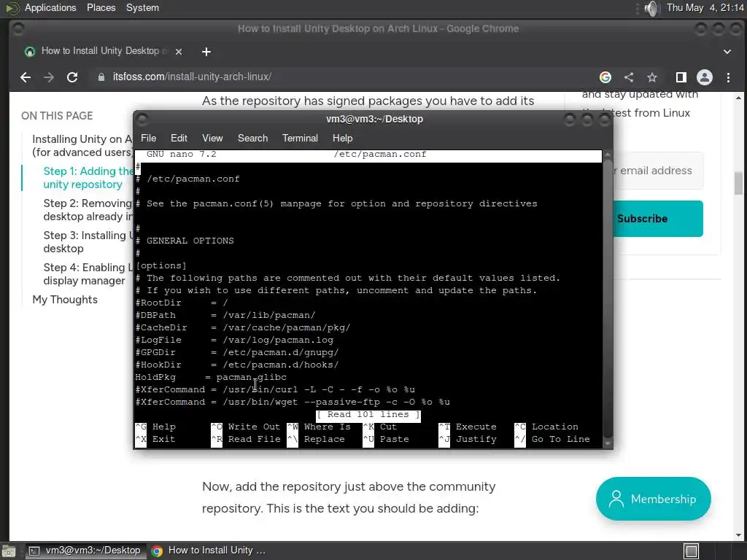The image size is (747, 560).
Task: Click the GENERAL OPTIONS comment line
Action: click(x=185, y=241)
